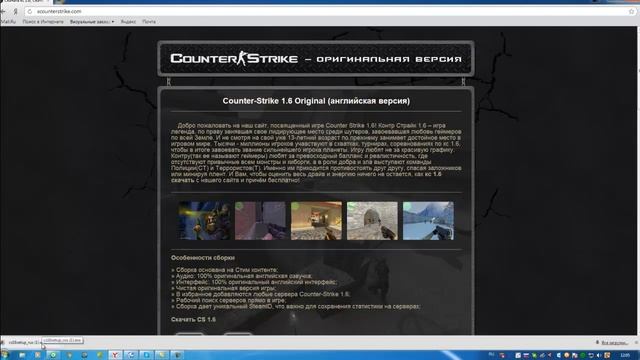The width and height of the screenshot is (640, 360).
Task: Expand the 'Визуальные закладки' dropdown
Action: coord(92,22)
